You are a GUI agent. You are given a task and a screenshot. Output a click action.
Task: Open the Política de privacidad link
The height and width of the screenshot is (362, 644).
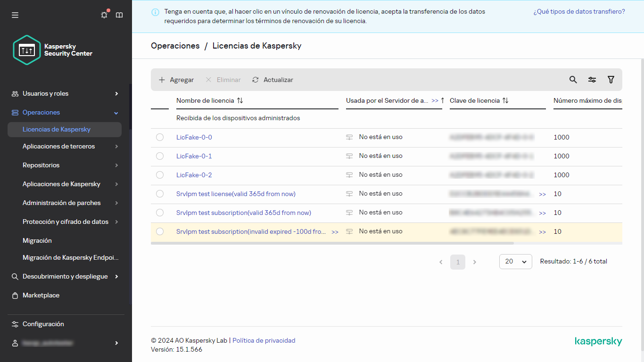point(263,340)
